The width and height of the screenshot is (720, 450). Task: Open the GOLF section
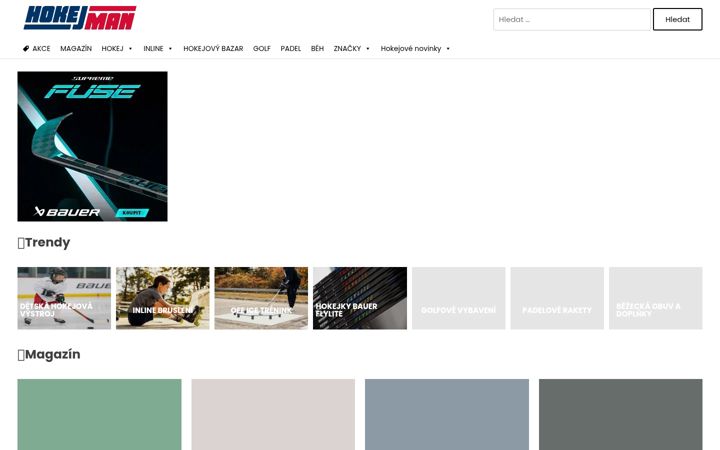tap(262, 49)
